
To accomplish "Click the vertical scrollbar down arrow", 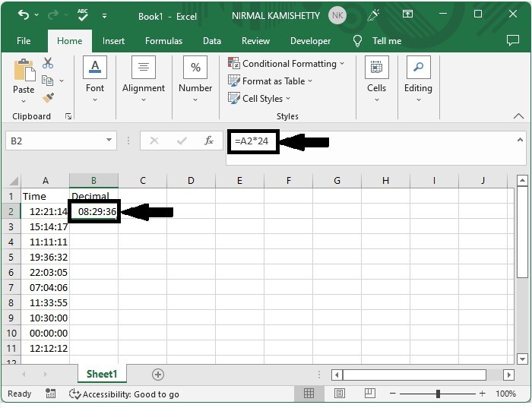I will [x=522, y=359].
